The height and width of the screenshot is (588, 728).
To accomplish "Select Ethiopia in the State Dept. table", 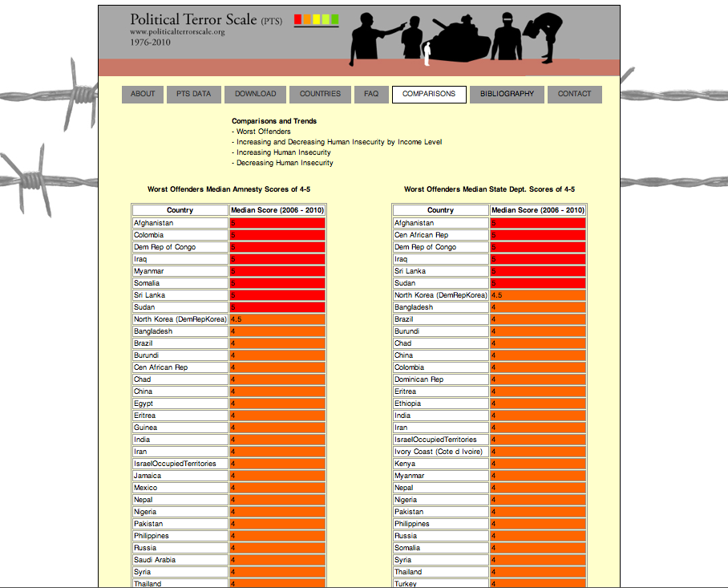I will [441, 403].
